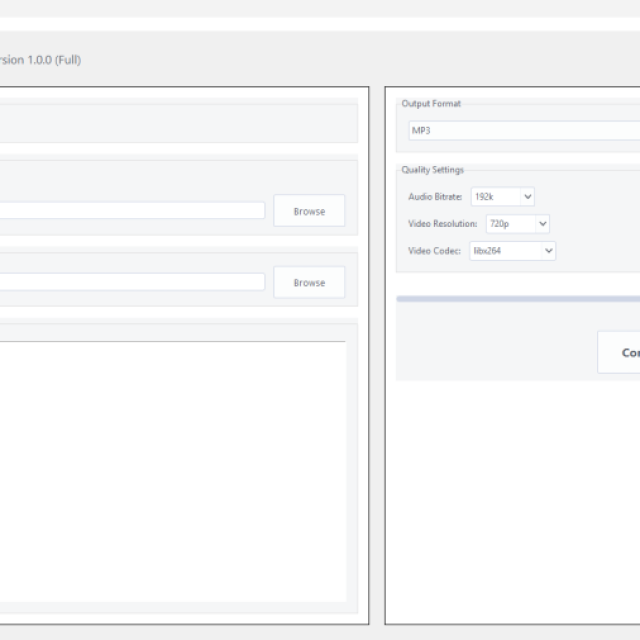640x640 pixels.
Task: Click the chevron arrow on Audio Bitrate
Action: (527, 197)
